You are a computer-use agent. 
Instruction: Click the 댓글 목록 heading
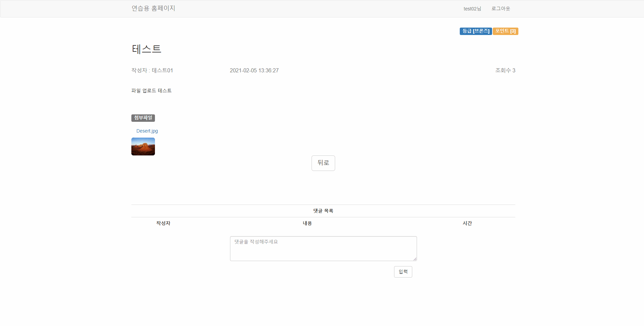click(323, 211)
